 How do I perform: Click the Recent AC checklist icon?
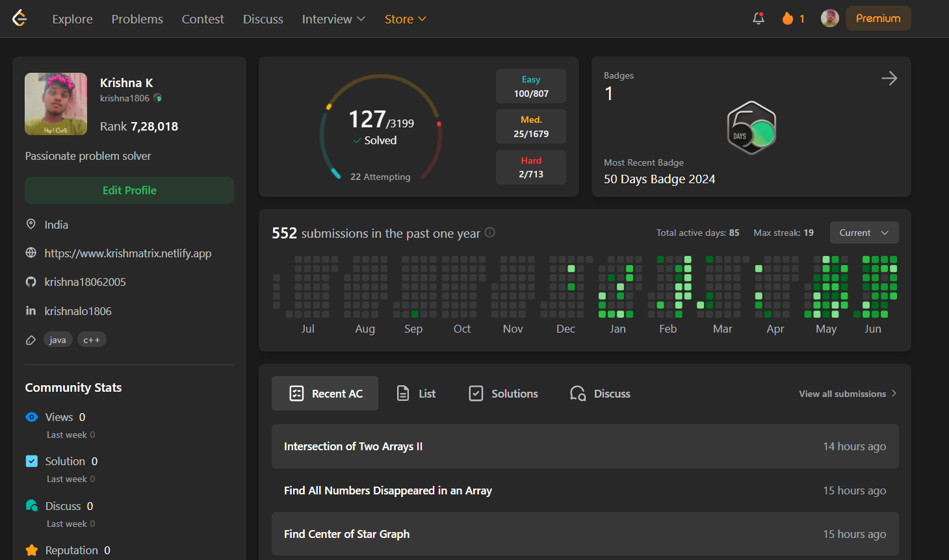point(296,393)
